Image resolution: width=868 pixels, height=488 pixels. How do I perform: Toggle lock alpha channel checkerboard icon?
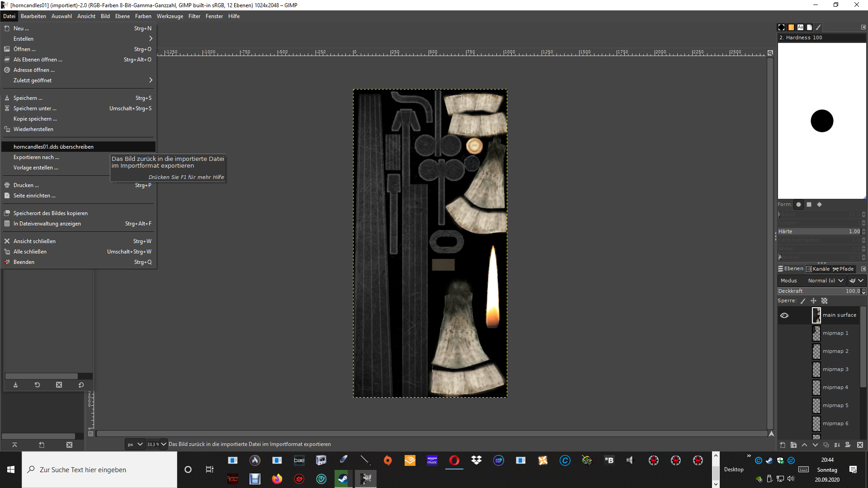(x=824, y=301)
